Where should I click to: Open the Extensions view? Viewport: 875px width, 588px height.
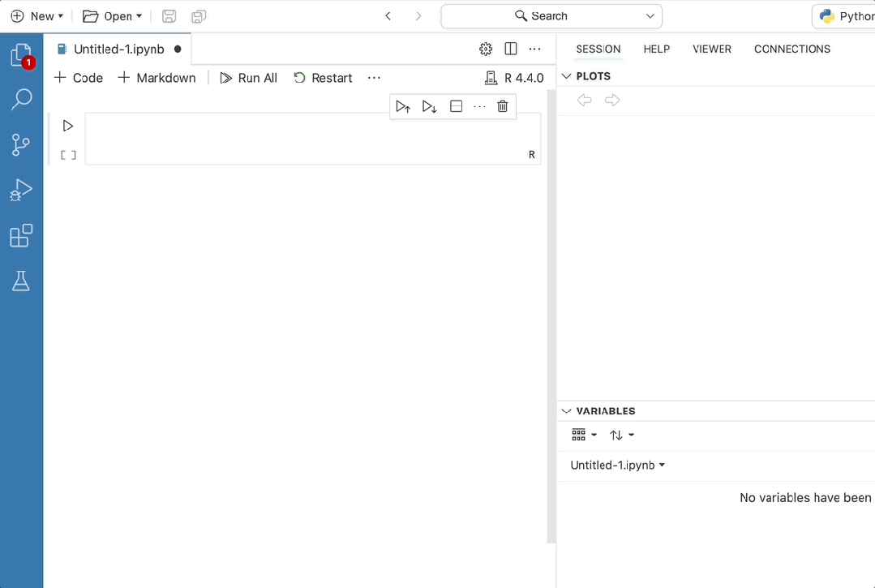coord(21,235)
